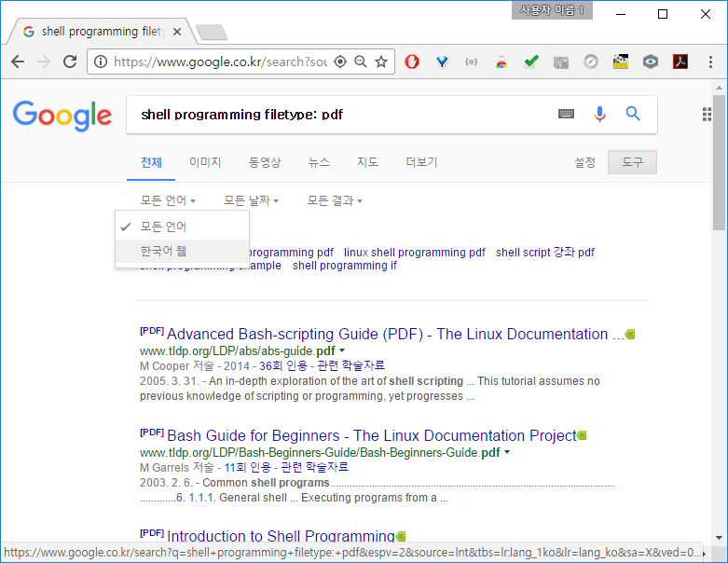Image resolution: width=728 pixels, height=563 pixels.
Task: Select the checked 모든 언어 option
Action: click(x=182, y=227)
